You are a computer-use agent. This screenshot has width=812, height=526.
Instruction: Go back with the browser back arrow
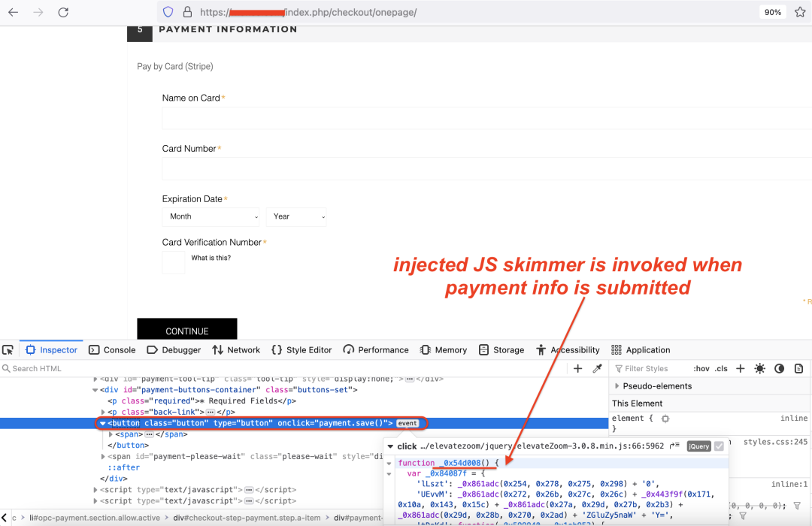click(x=13, y=12)
